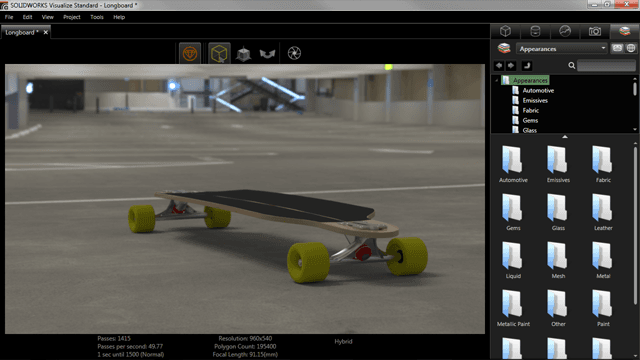This screenshot has width=640, height=360.
Task: Click the Hybrid render mode label
Action: (x=343, y=342)
